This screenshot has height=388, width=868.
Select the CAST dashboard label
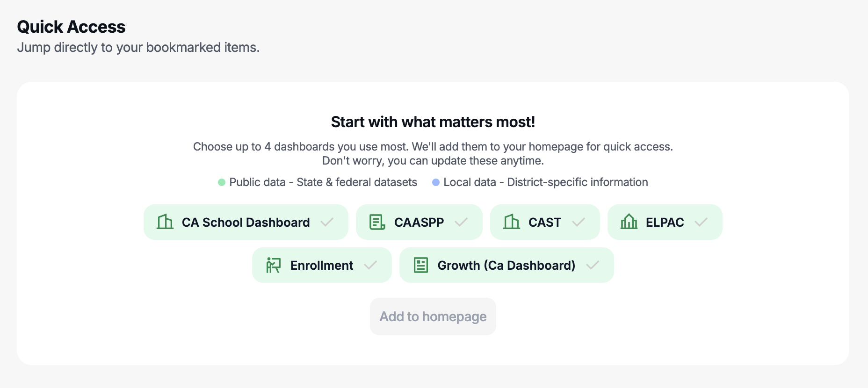545,223
